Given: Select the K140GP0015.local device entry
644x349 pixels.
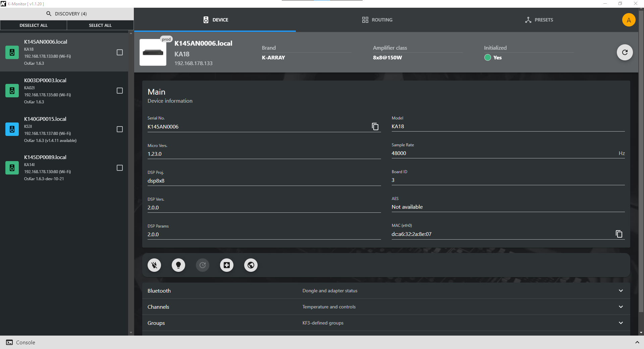Looking at the screenshot, I should point(60,129).
